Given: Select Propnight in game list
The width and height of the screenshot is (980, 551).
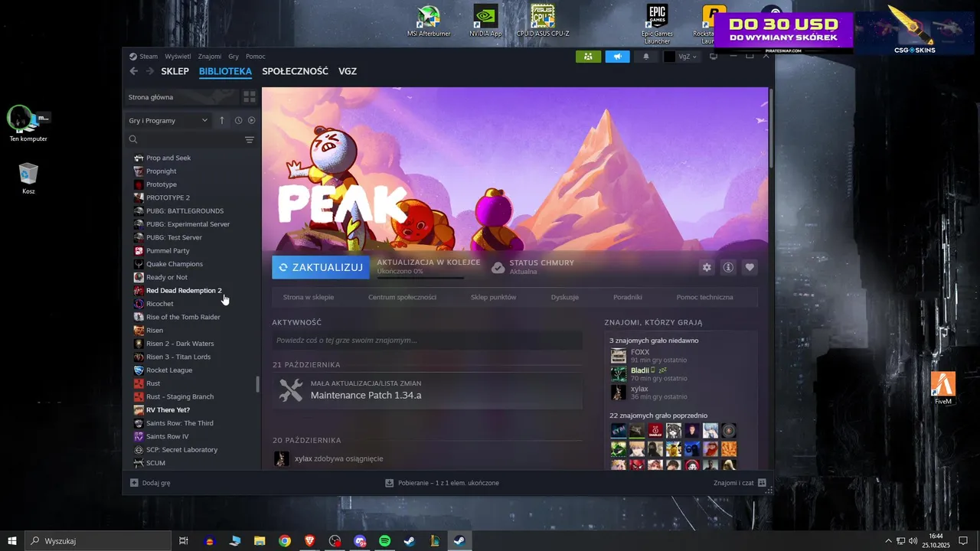Looking at the screenshot, I should (162, 171).
